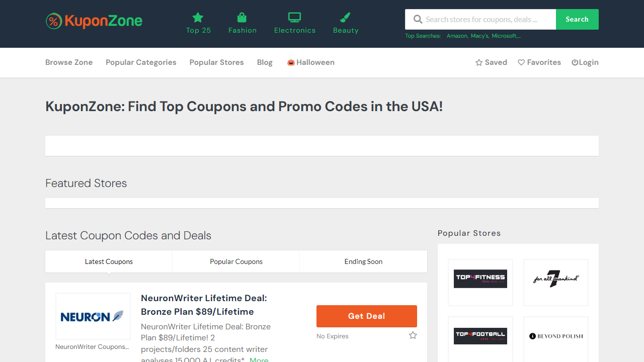
Task: Open the Fashion shopping bag icon
Action: [x=242, y=18]
